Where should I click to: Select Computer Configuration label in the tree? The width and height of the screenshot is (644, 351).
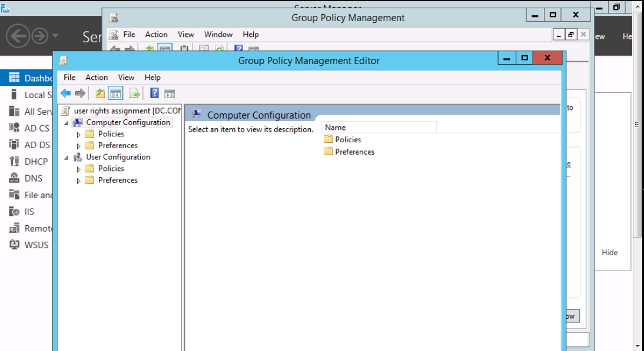(128, 122)
